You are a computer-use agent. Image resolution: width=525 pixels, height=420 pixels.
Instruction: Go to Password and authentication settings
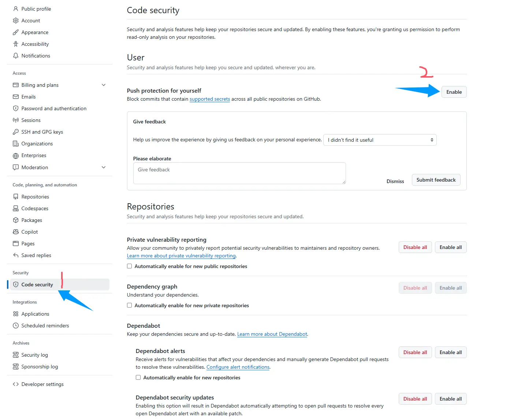[x=54, y=108]
